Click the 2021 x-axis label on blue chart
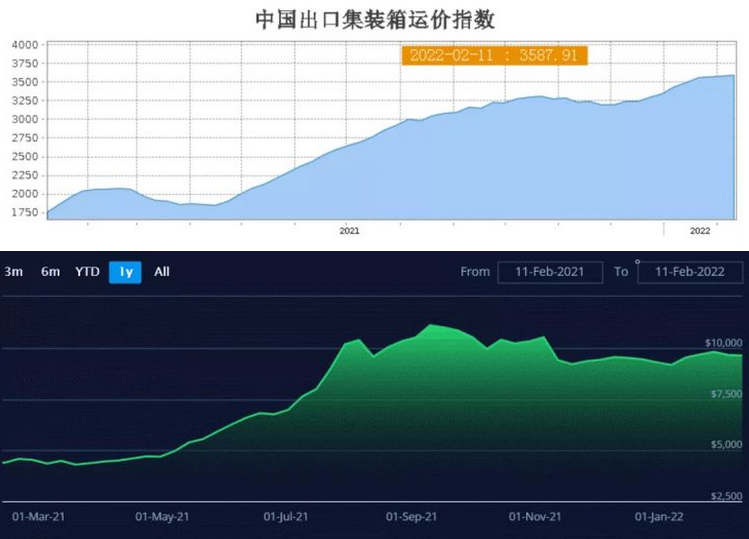Image resolution: width=749 pixels, height=539 pixels. point(349,231)
